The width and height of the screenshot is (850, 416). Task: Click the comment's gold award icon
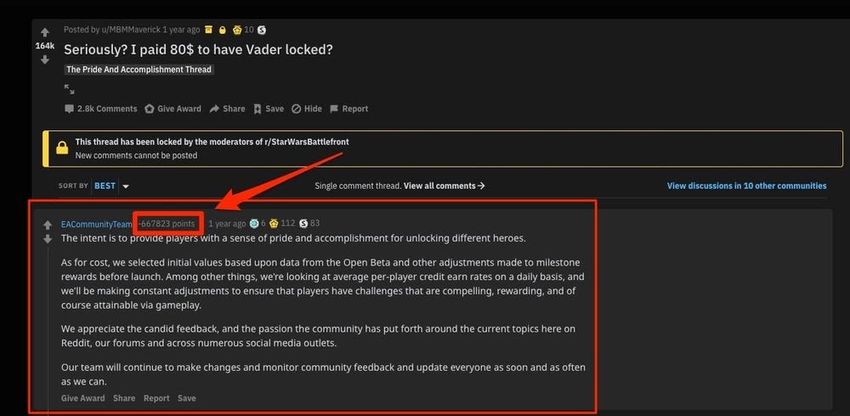(274, 223)
